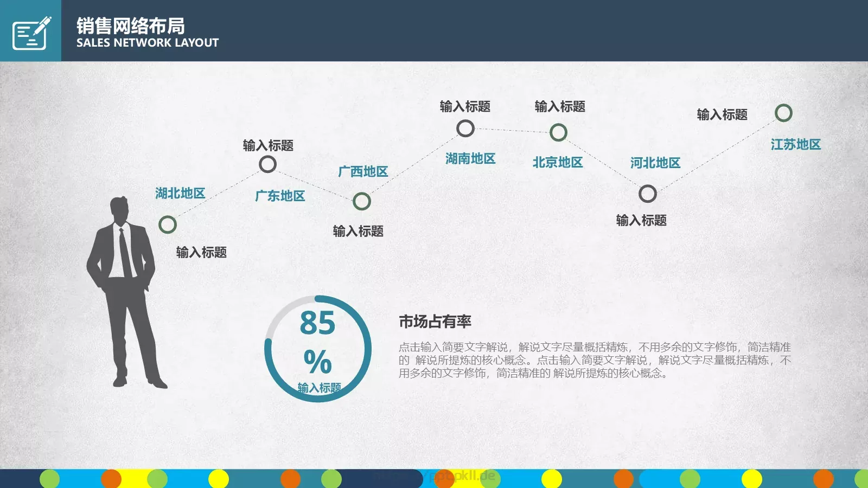This screenshot has width=868, height=488.
Task: Click the circle node of 江苏地区
Action: [x=783, y=113]
